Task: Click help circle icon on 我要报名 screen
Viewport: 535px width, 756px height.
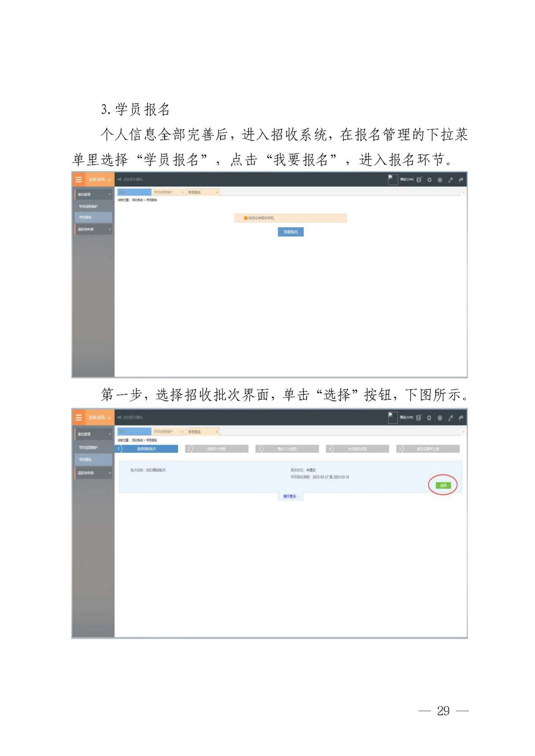Action: click(440, 180)
